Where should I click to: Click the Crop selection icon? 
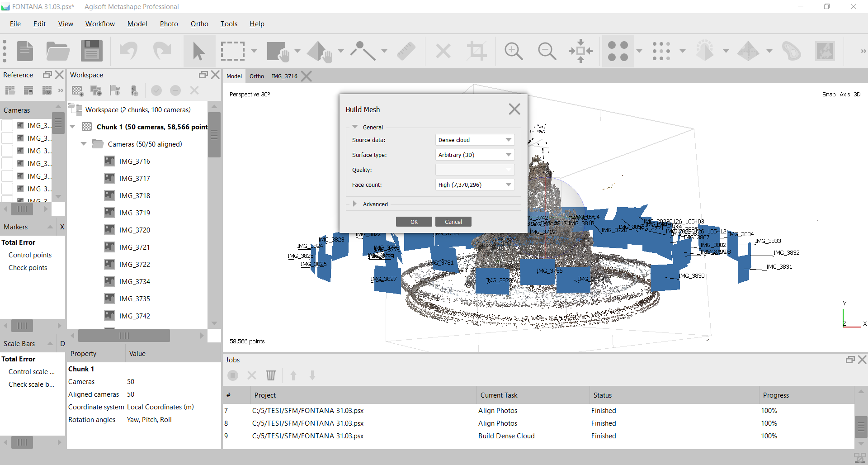(x=476, y=51)
